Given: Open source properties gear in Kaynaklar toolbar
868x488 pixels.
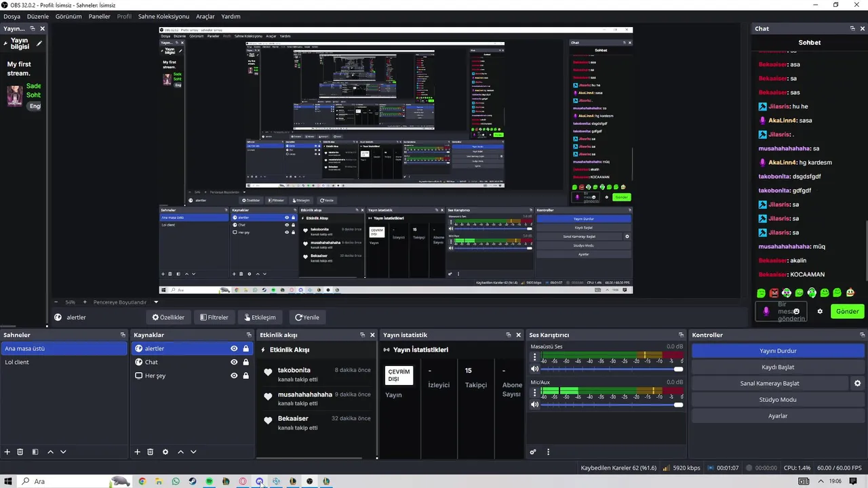Looking at the screenshot, I should tap(165, 452).
